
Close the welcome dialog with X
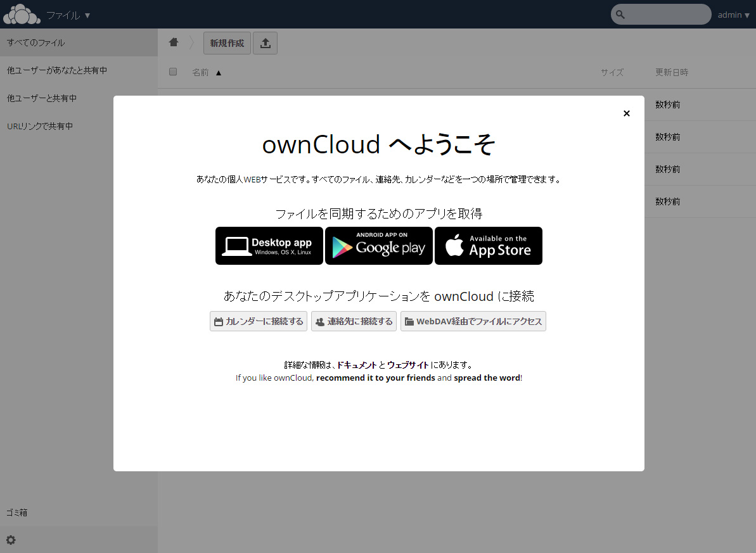click(626, 113)
